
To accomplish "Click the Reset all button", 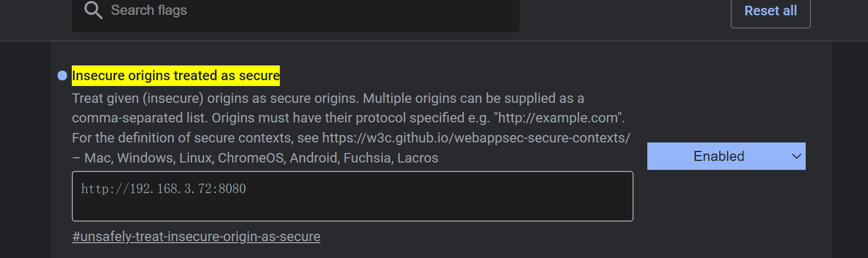I will pos(770,12).
